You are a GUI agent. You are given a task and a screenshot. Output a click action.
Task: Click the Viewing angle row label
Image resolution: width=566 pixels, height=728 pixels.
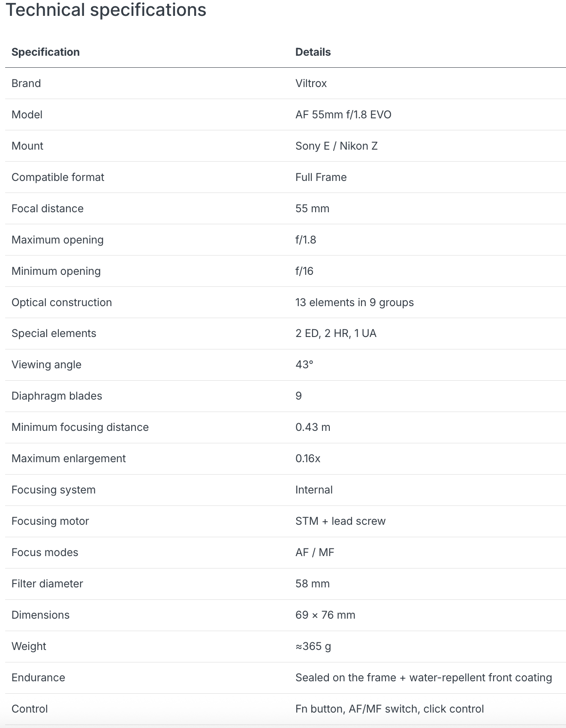tap(46, 364)
